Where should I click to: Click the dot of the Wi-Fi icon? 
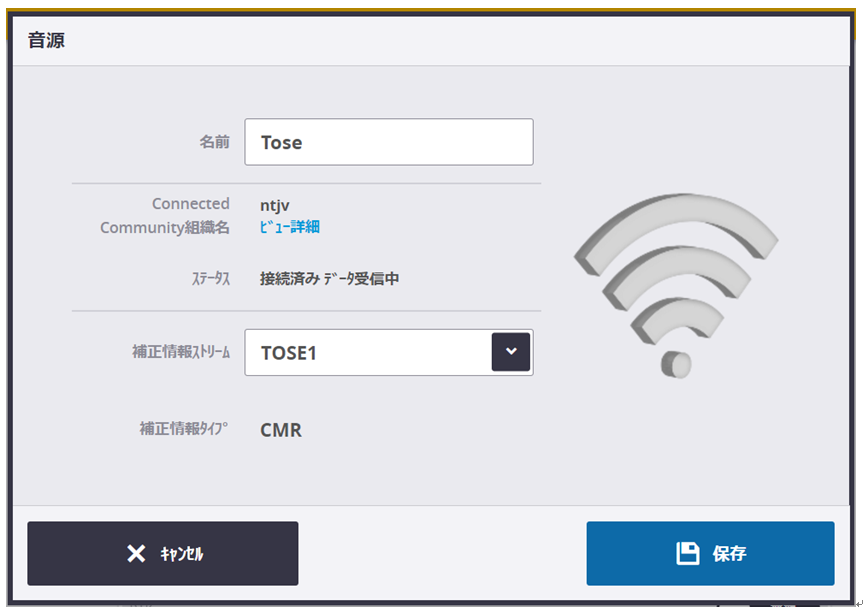pos(676,363)
